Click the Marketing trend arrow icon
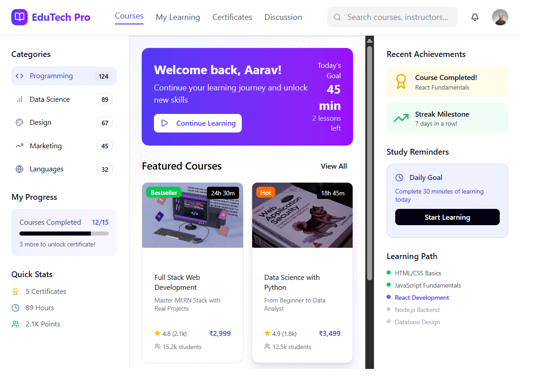This screenshot has height=392, width=555. tap(19, 146)
